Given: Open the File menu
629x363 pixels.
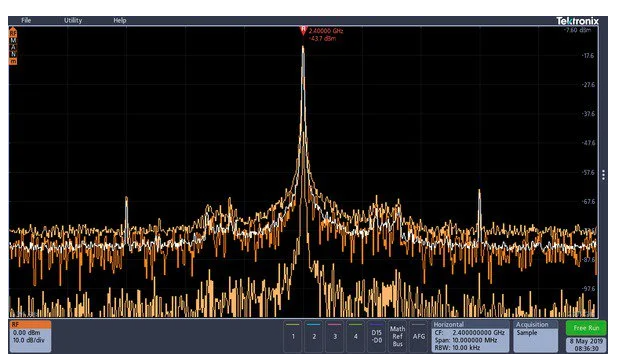Looking at the screenshot, I should [x=26, y=20].
